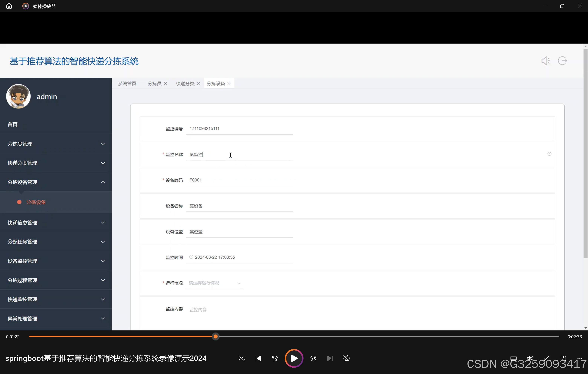588x374 pixels.
Task: Open more options ellipsis menu
Action: [580, 358]
